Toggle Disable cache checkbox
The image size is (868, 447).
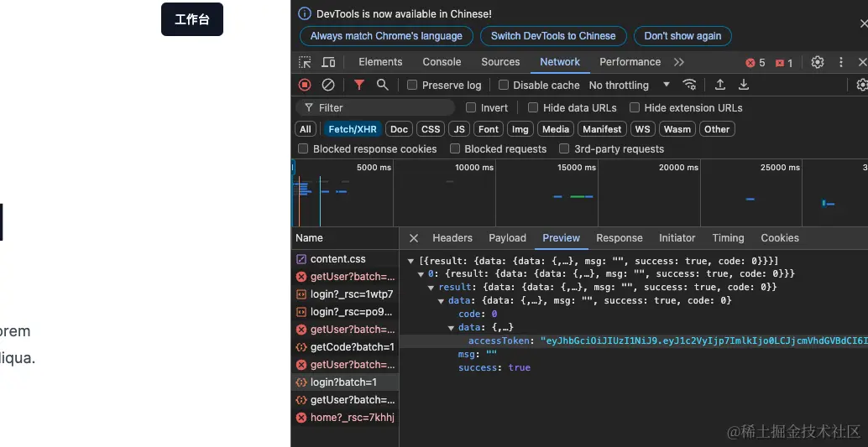(503, 85)
